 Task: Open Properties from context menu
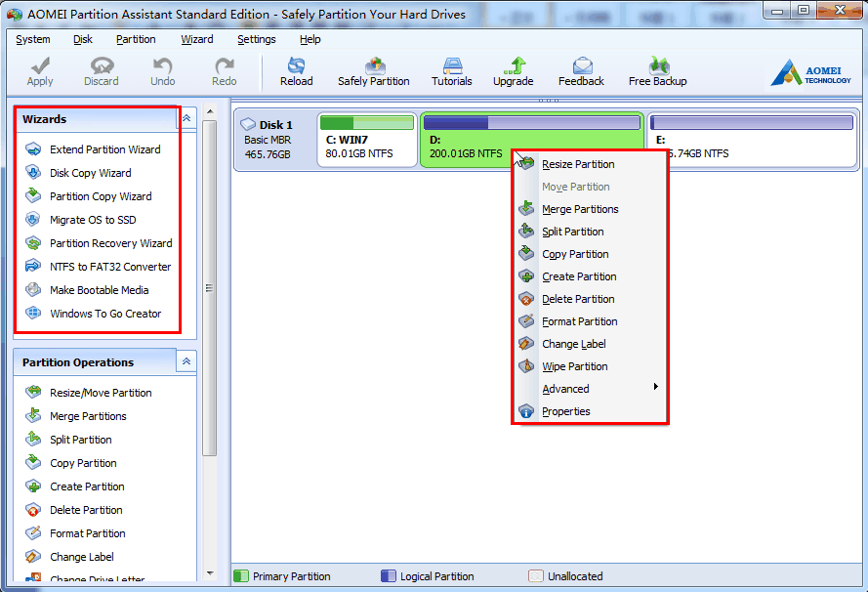[x=590, y=411]
